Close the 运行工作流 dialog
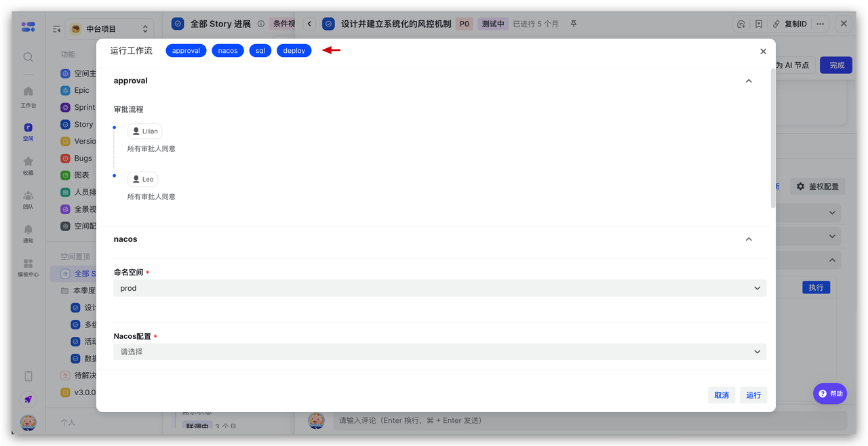The width and height of the screenshot is (868, 446). coord(763,52)
